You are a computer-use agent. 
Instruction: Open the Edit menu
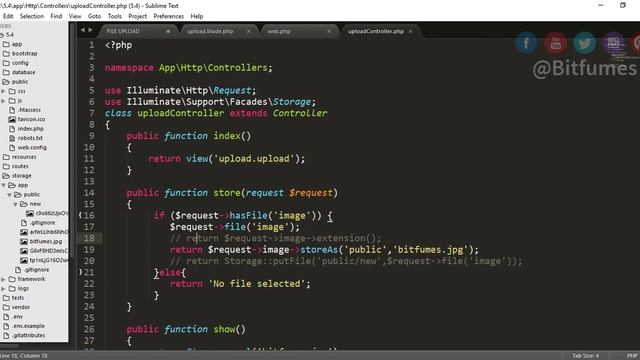coord(8,16)
